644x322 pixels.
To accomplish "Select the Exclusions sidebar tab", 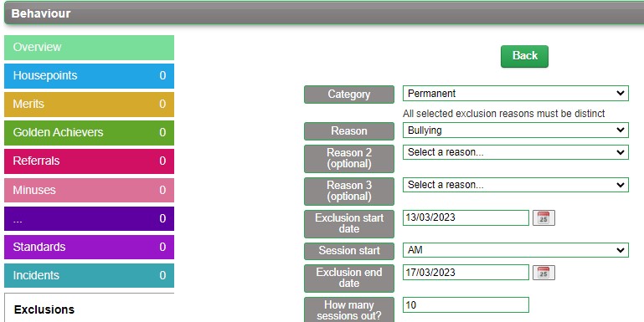I will (89, 309).
